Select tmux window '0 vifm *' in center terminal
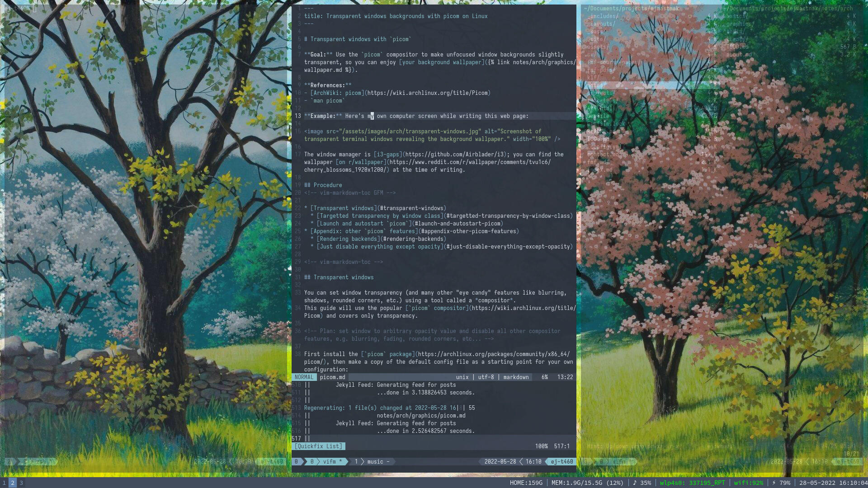868x488 pixels. click(326, 461)
